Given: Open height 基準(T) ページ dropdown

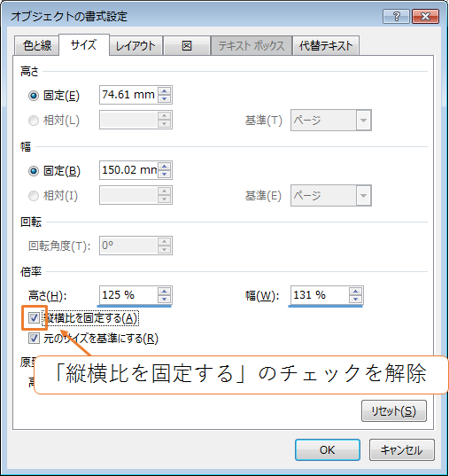Looking at the screenshot, I should pyautogui.click(x=331, y=121).
